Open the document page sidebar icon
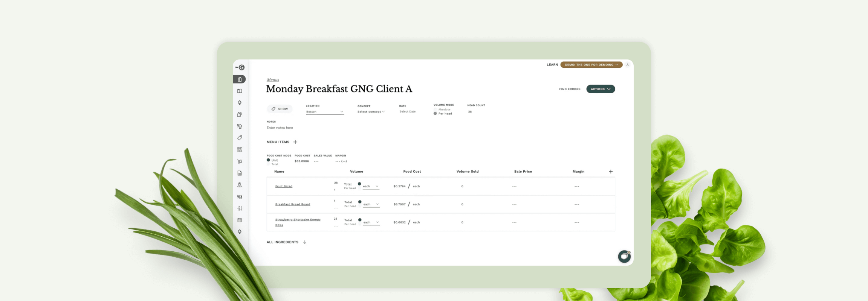This screenshot has height=301, width=868. (240, 173)
